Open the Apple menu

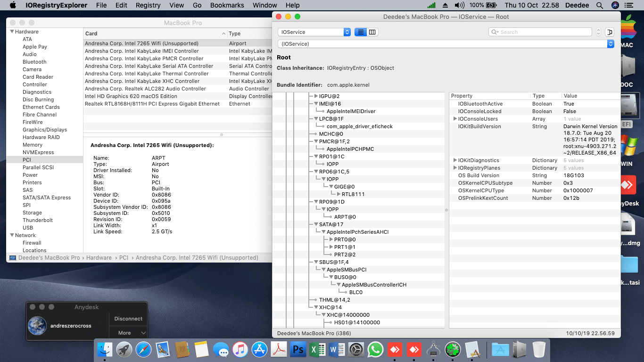tap(13, 5)
